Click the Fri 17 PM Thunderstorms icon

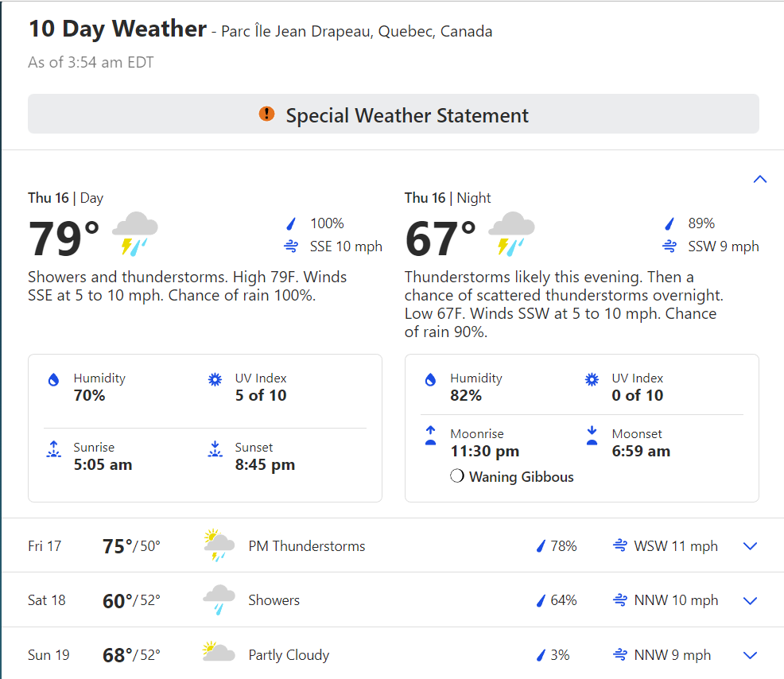click(219, 545)
